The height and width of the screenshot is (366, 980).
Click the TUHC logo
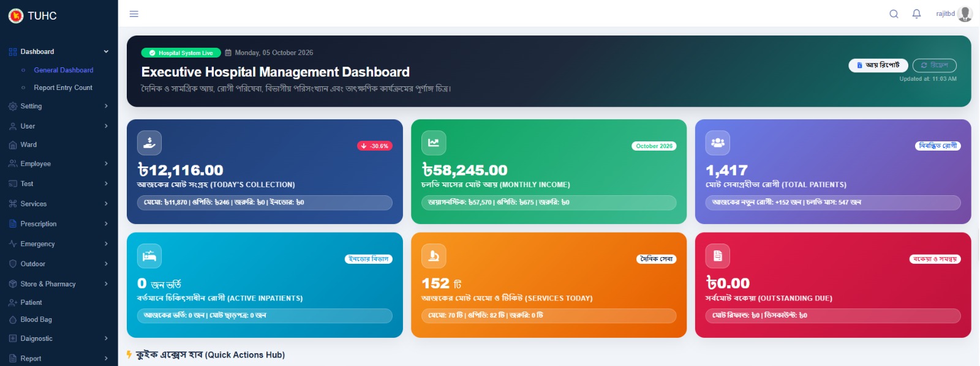16,16
